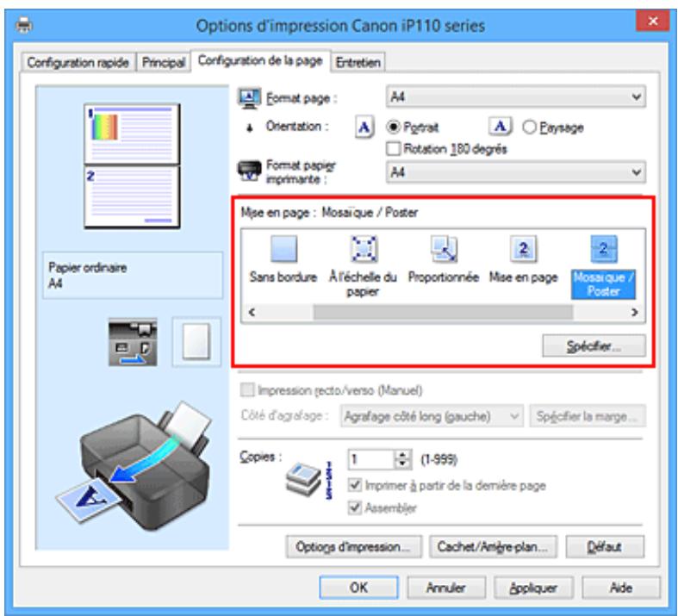
Task: Click the paper source printer tray icon
Action: [x=133, y=342]
